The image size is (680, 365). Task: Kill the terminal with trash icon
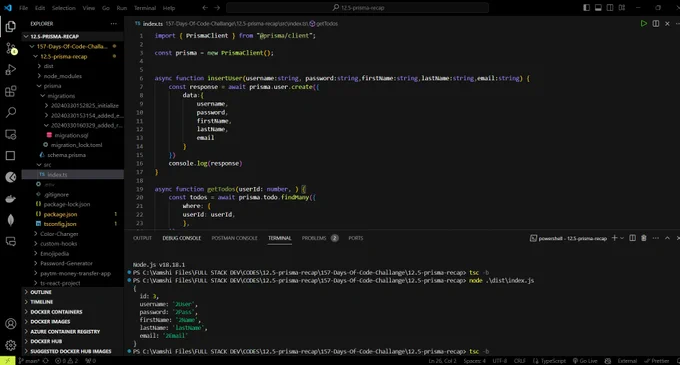coord(644,238)
